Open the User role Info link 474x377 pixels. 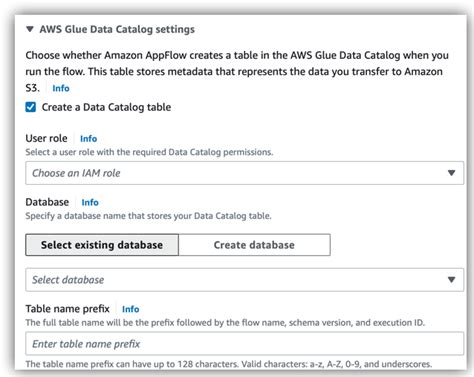click(89, 139)
